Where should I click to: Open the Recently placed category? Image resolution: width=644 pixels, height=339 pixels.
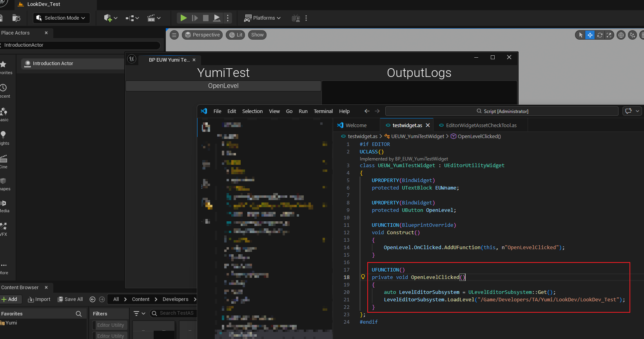4,91
